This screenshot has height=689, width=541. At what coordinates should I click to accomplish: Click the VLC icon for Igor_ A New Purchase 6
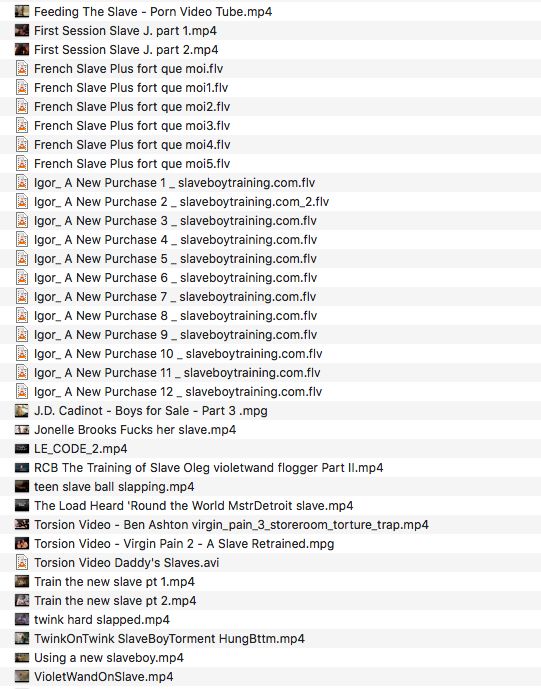click(22, 278)
